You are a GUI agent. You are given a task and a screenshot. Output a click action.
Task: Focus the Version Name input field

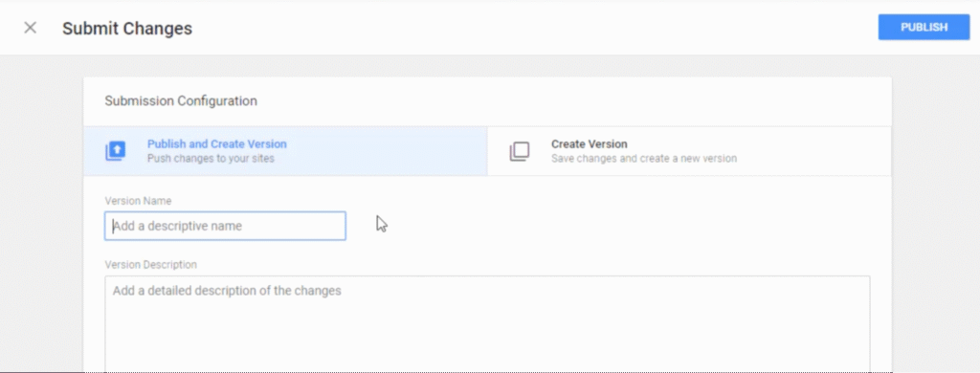(x=225, y=226)
